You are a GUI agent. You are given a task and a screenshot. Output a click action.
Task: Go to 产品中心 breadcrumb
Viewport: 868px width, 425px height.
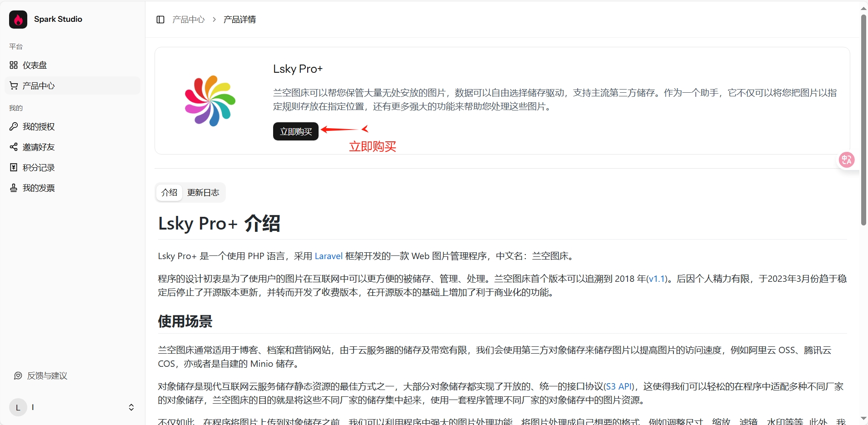(189, 20)
